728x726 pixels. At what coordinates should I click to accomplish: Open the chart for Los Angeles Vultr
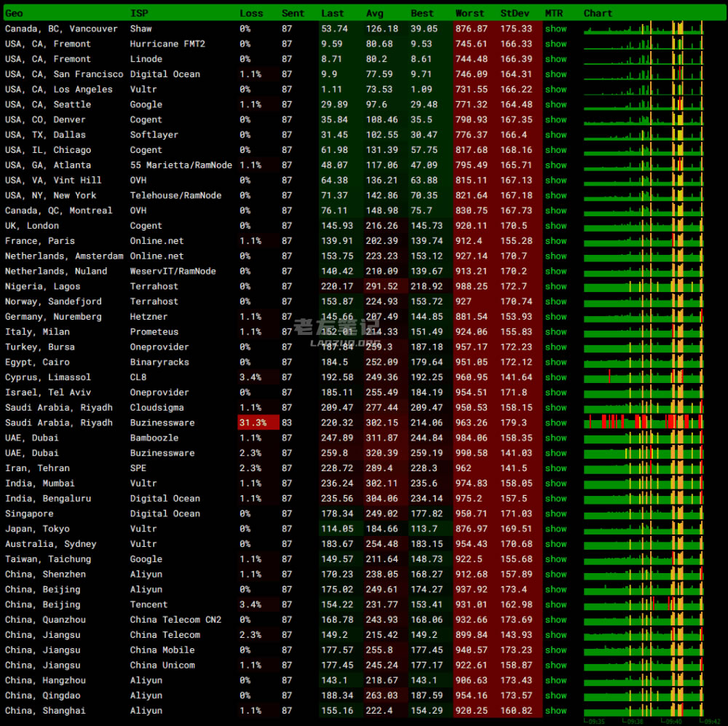click(x=644, y=90)
